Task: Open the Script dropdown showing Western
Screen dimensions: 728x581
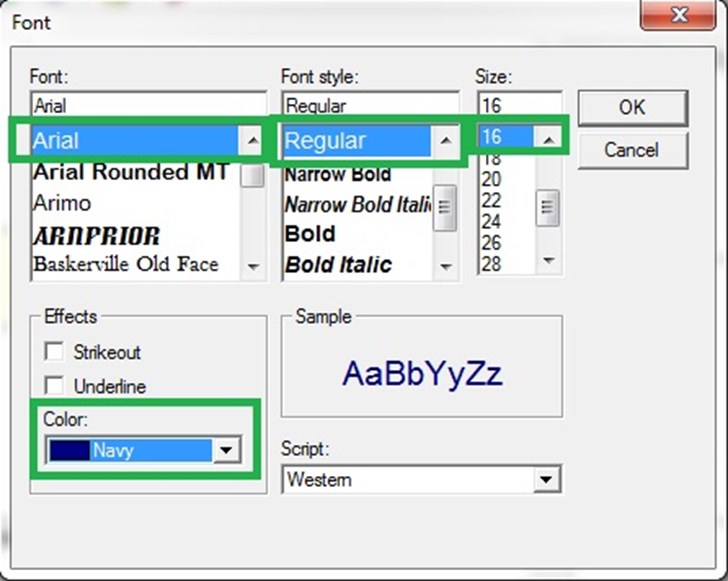Action: [546, 479]
